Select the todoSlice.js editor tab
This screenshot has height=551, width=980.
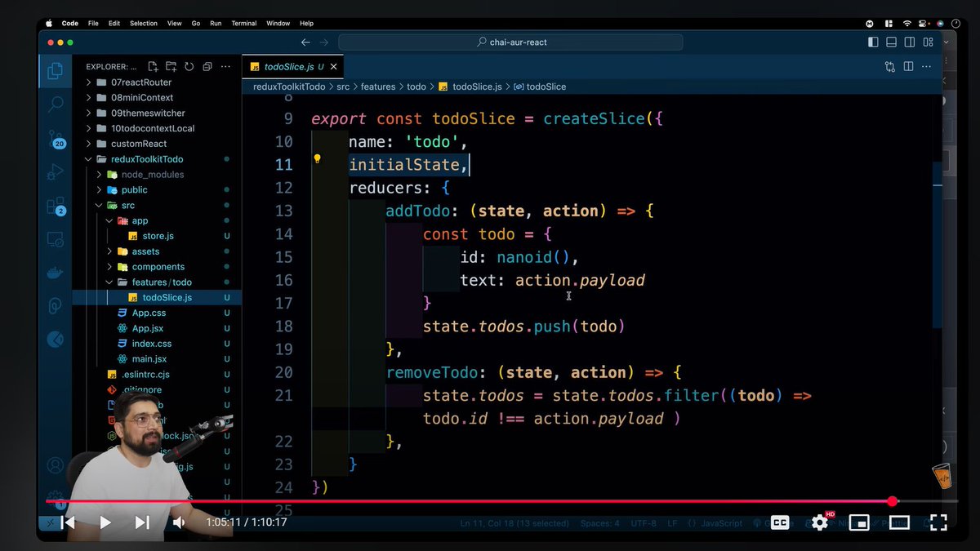[290, 66]
